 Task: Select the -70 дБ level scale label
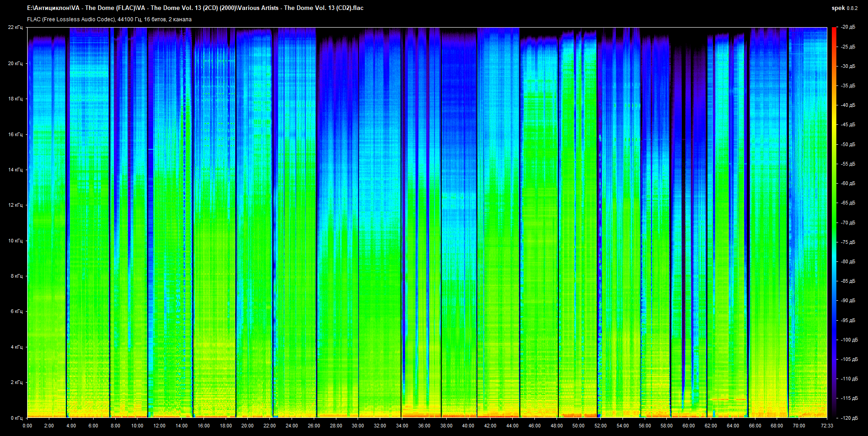[x=848, y=223]
